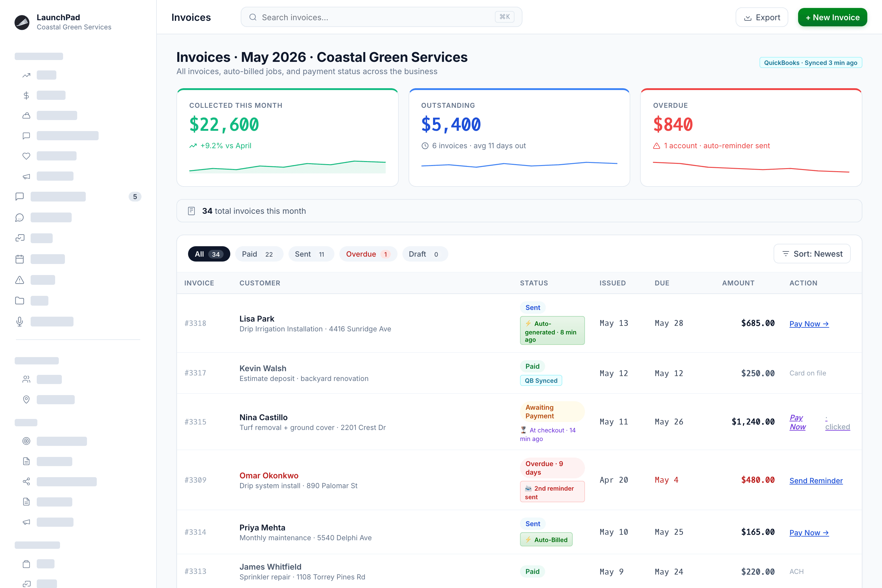Click Send Reminder for Omar Okonkwo
The image size is (882, 588).
[x=816, y=481]
